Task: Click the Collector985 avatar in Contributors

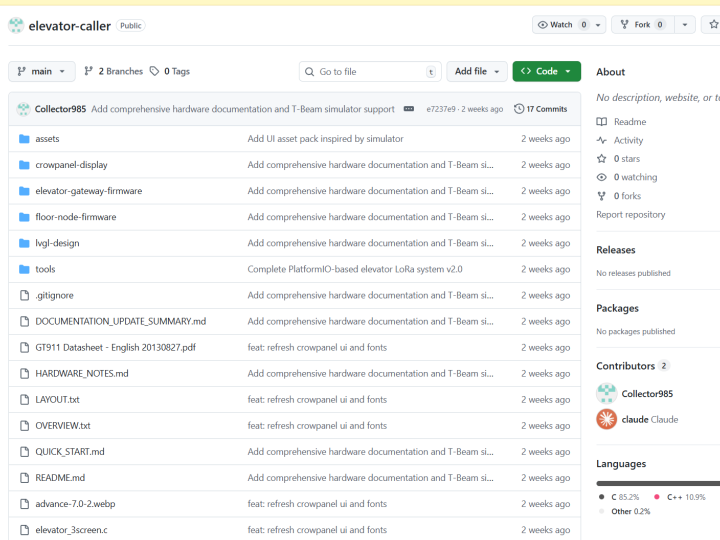Action: 606,393
